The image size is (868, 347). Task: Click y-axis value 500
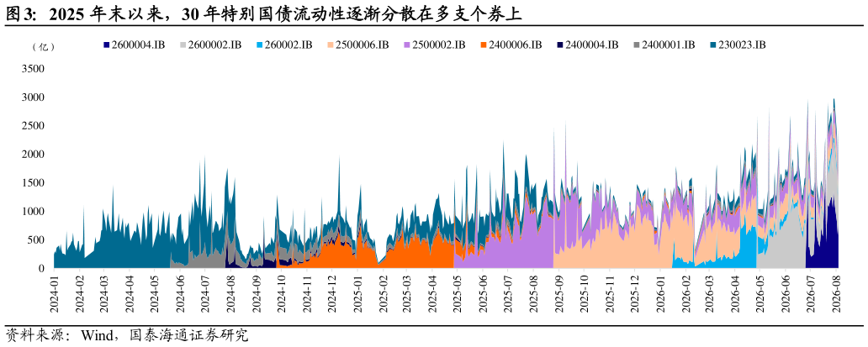[34, 239]
